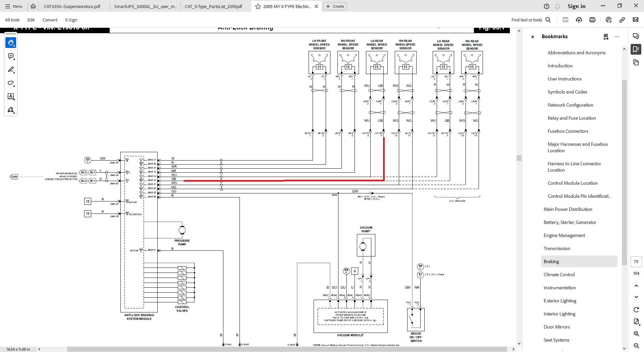Screen dimensions: 644x352
Task: Click Create new tab button
Action: coord(335,6)
